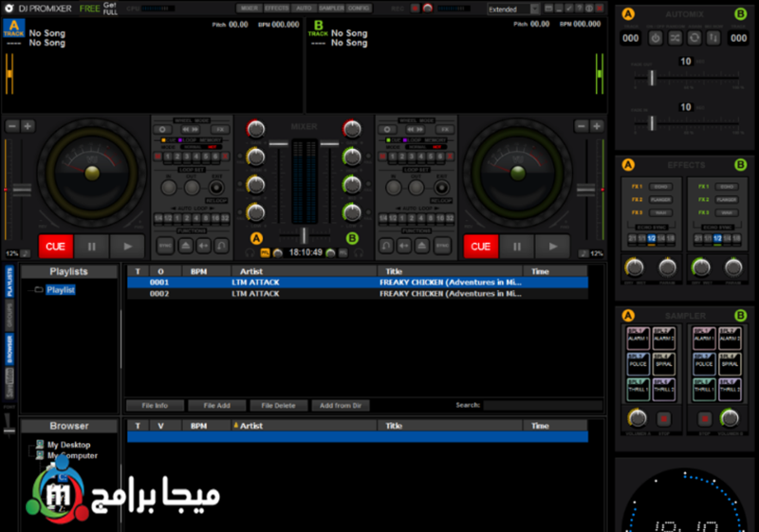This screenshot has width=759, height=532.
Task: Click the File Info button
Action: 155,405
